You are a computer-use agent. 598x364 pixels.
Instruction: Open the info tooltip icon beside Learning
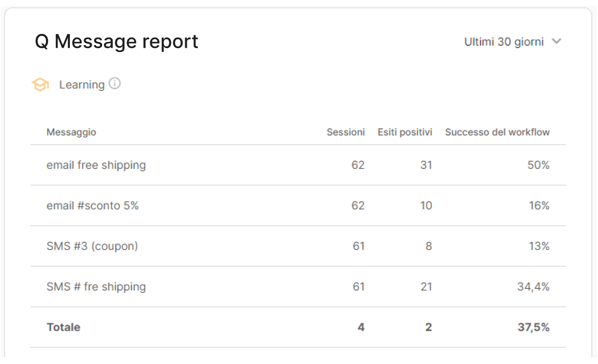coord(115,83)
